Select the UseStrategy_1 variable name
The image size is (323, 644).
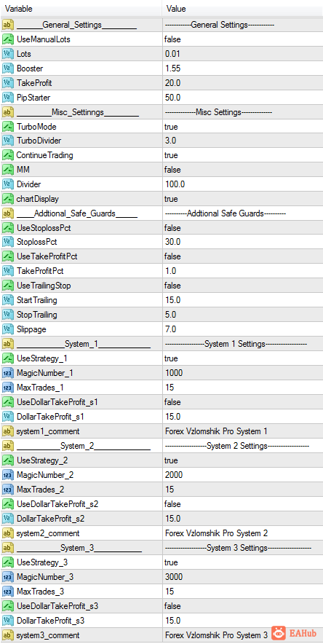tap(42, 358)
